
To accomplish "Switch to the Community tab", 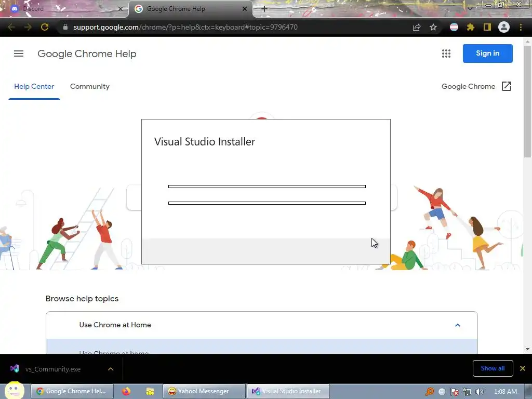I will click(x=89, y=87).
